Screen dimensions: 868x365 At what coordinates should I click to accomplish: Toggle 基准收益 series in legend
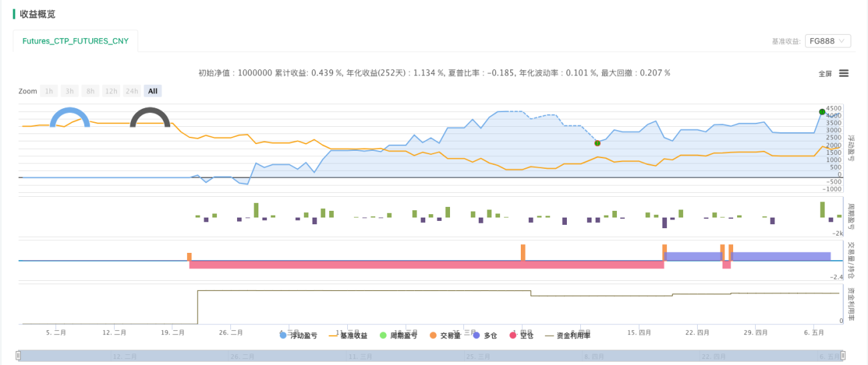(348, 335)
